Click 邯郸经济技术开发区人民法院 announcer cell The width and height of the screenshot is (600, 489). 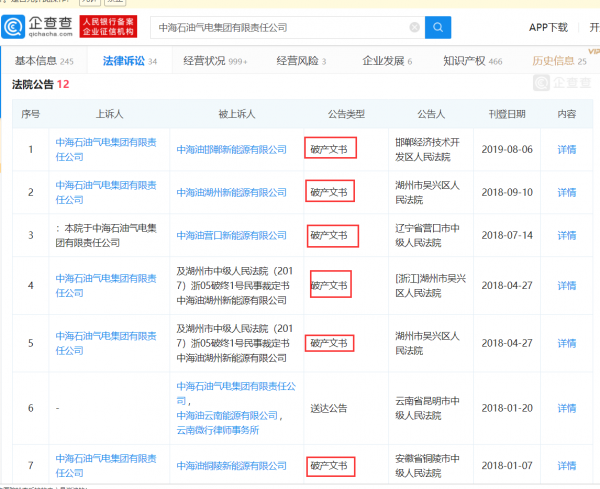tap(427, 150)
